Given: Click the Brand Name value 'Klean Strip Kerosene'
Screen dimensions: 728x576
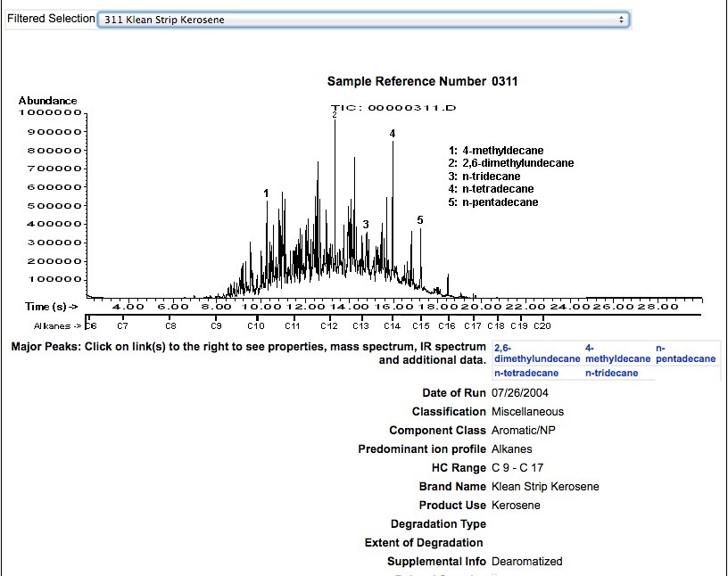Looking at the screenshot, I should pos(545,487).
